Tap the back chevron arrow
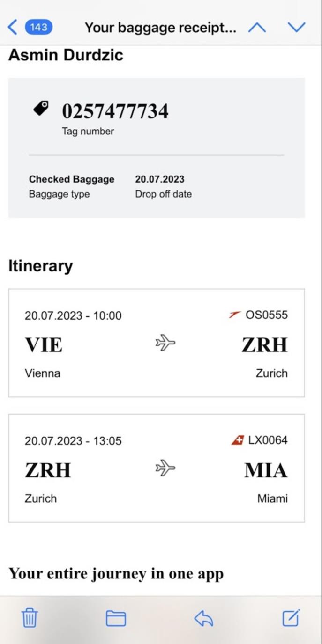The height and width of the screenshot is (644, 322). point(13,27)
